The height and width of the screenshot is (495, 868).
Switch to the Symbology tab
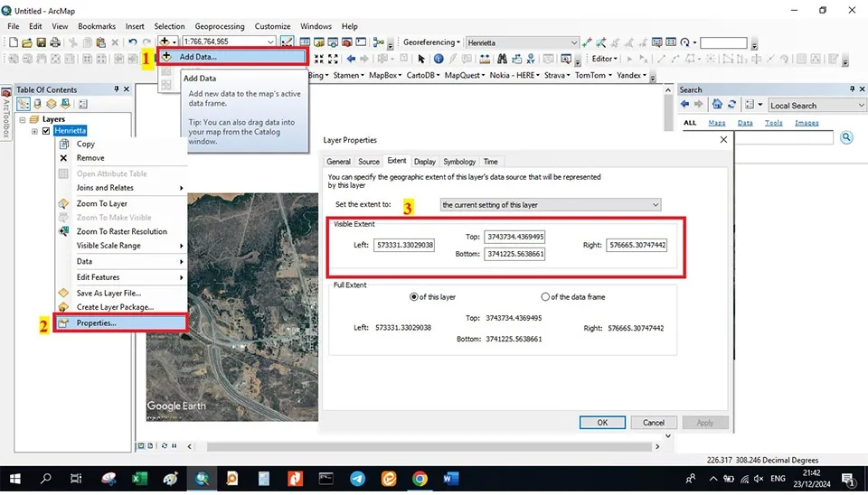pyautogui.click(x=459, y=162)
